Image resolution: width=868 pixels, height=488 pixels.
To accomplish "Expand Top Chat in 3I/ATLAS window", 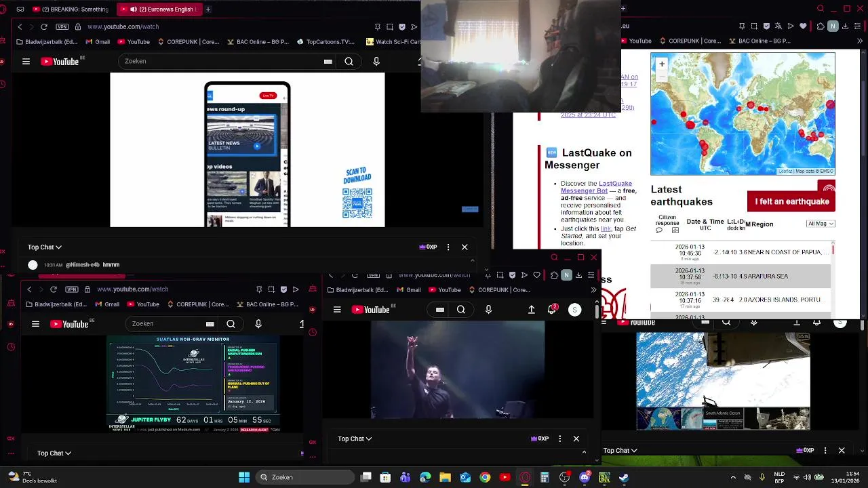I will pyautogui.click(x=54, y=453).
